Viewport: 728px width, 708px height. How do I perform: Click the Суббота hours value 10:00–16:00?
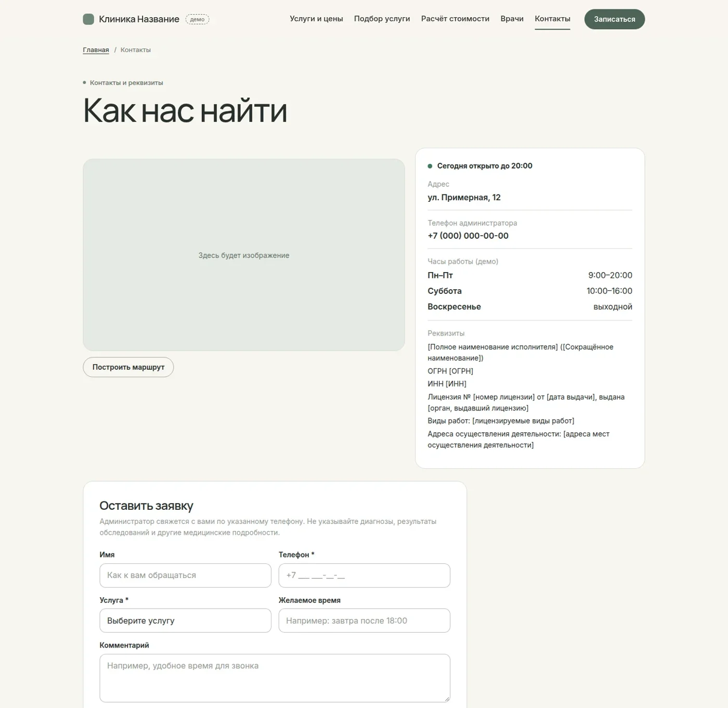pyautogui.click(x=609, y=291)
